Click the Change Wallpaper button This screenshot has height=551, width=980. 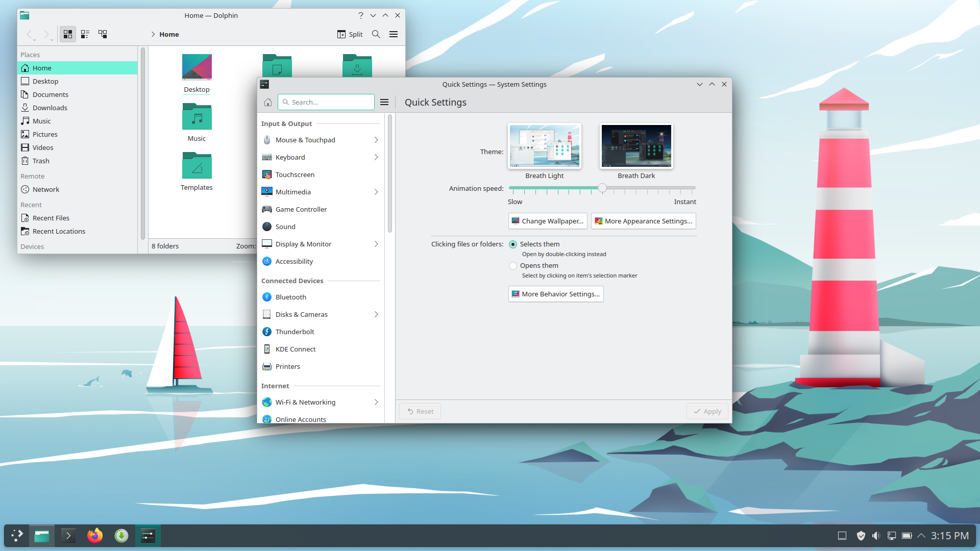point(548,221)
